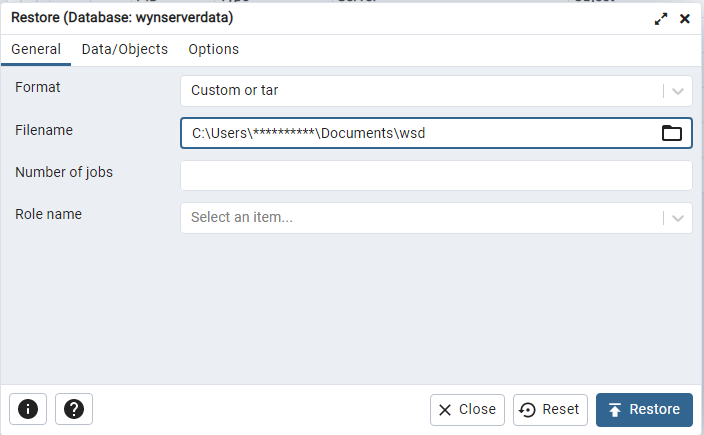Click the info icon button
Image resolution: width=704 pixels, height=435 pixels.
pos(28,409)
